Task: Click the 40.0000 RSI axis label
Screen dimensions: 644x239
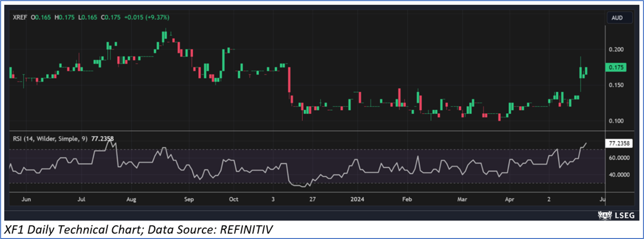Action: 620,175
